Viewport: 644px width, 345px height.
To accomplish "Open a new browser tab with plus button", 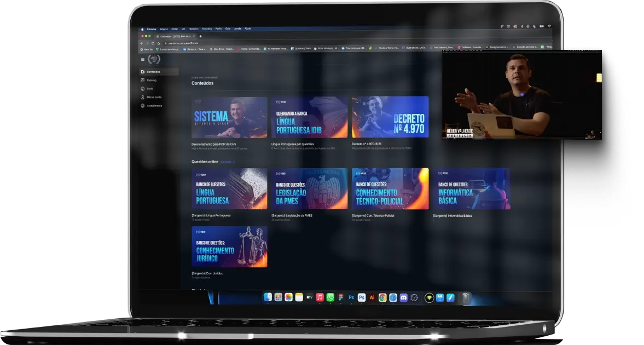I will pos(200,36).
